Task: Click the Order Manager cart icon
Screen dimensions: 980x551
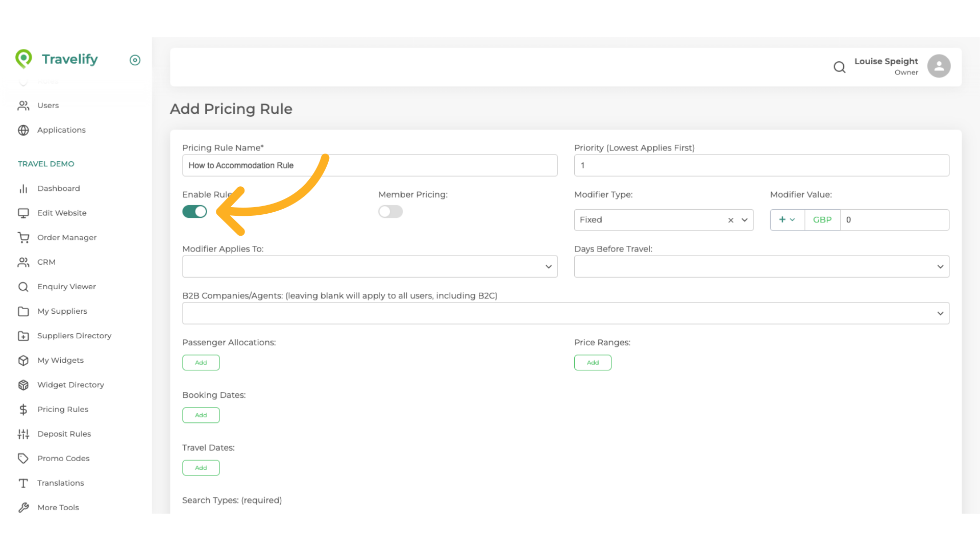Action: [x=23, y=237]
